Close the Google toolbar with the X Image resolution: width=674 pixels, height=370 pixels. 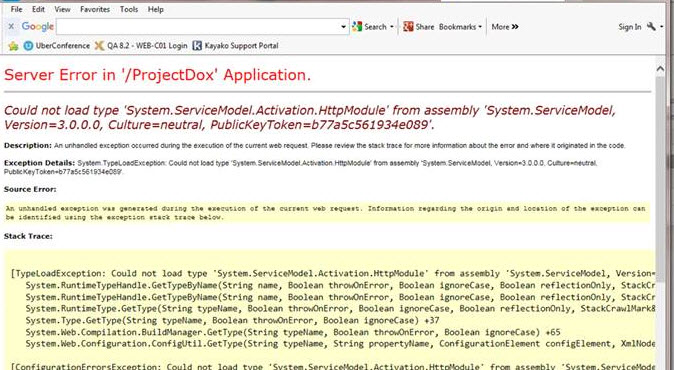pyautogui.click(x=11, y=27)
